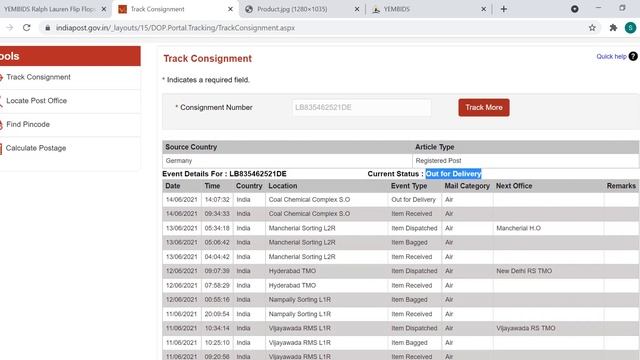The image size is (640, 360).
Task: Open Locate Post Office in sidebar
Action: (36, 101)
